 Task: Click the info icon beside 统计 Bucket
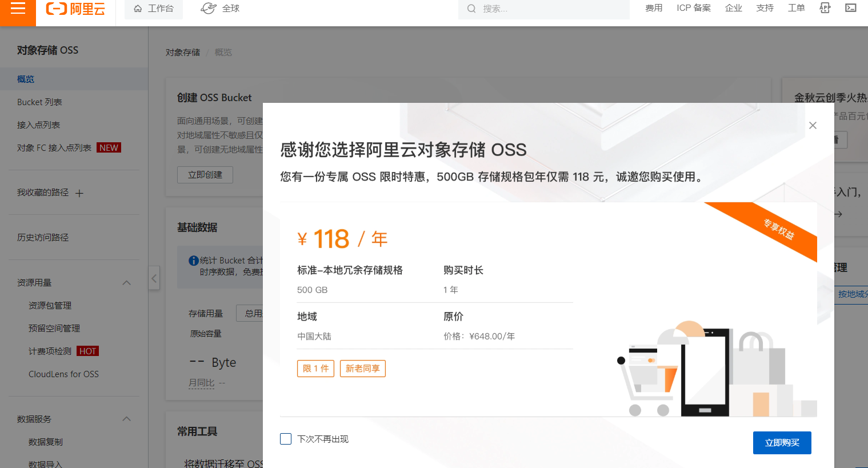[194, 261]
